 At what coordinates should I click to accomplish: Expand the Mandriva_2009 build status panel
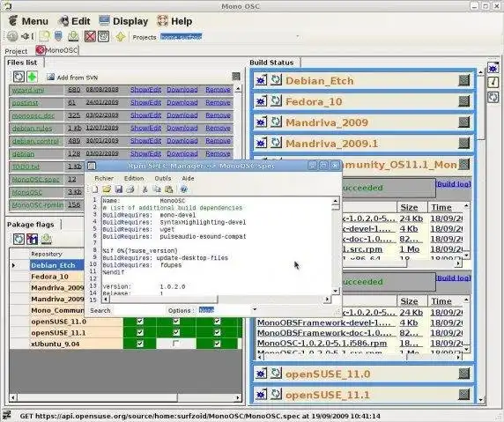click(x=463, y=122)
